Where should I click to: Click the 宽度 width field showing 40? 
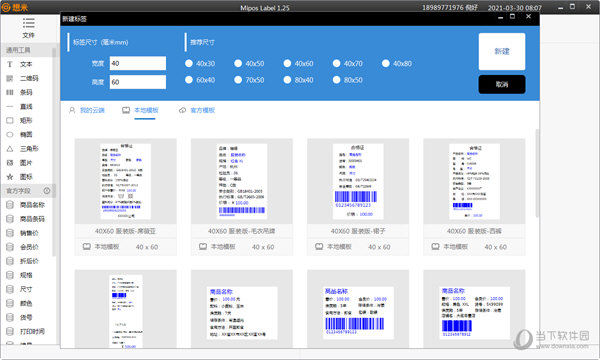click(x=138, y=64)
